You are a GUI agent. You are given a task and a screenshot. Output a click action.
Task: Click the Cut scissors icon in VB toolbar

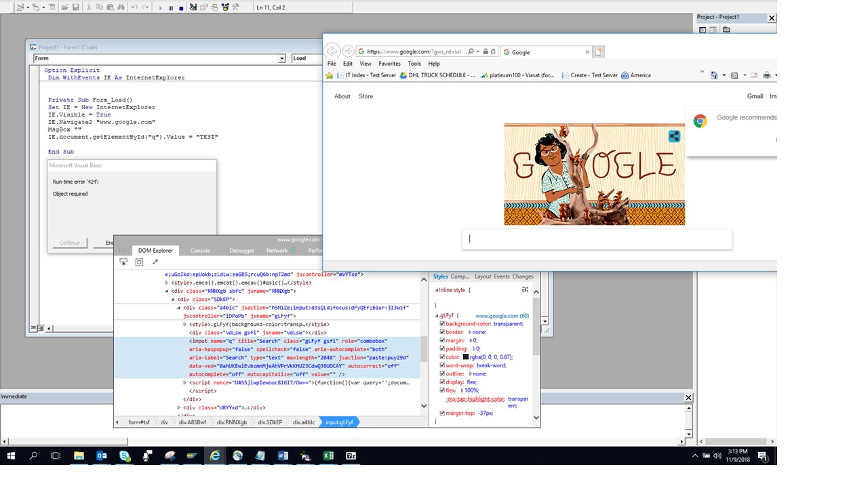click(89, 7)
